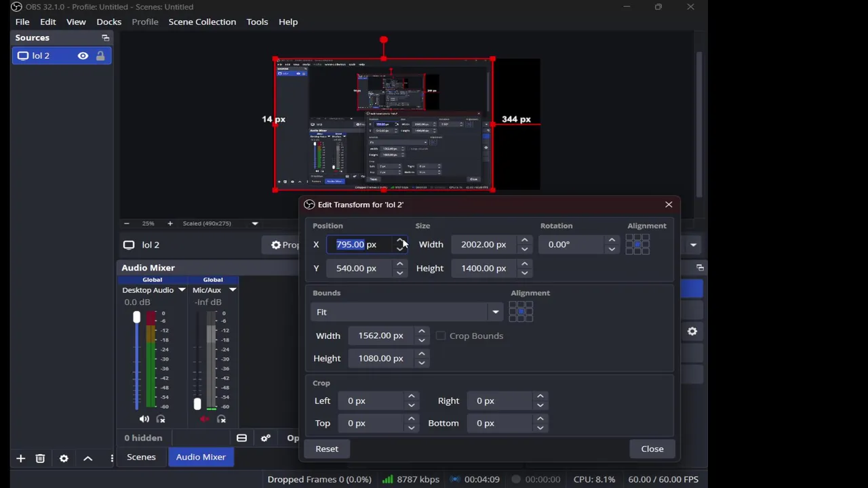The width and height of the screenshot is (868, 488).
Task: Increase Bounds Width using the up stepper
Action: (x=421, y=331)
